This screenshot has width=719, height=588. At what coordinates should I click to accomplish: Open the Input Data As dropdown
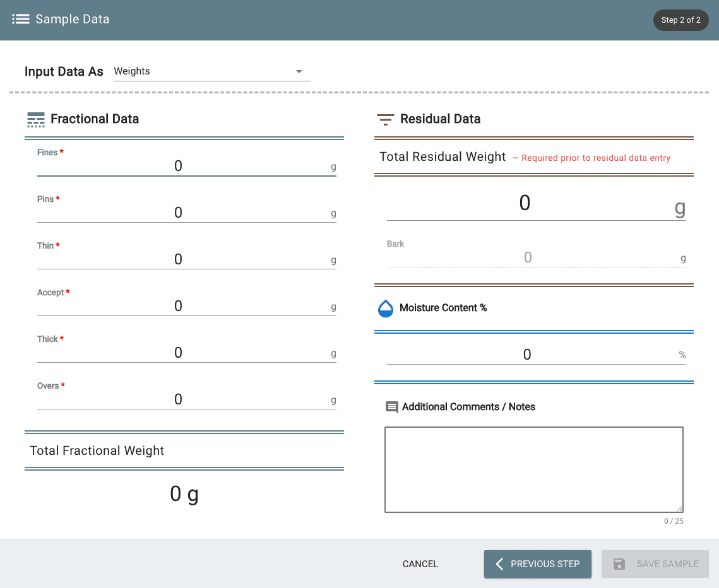coord(212,71)
